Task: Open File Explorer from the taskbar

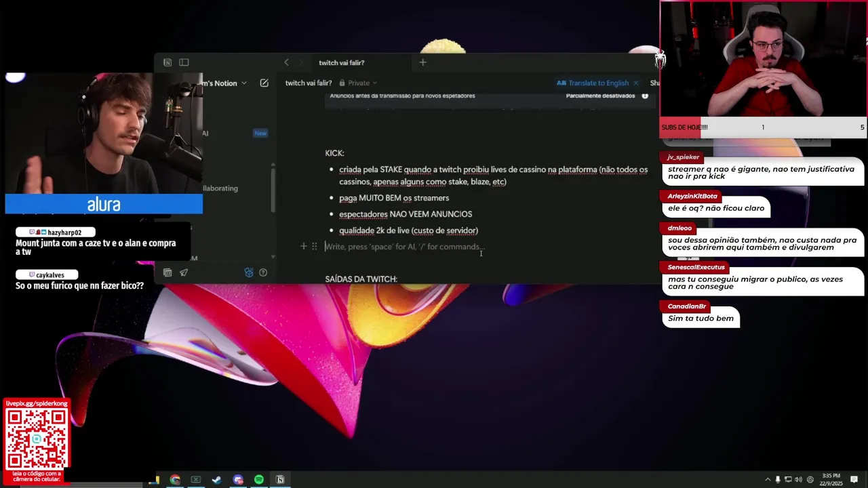Action: point(155,480)
